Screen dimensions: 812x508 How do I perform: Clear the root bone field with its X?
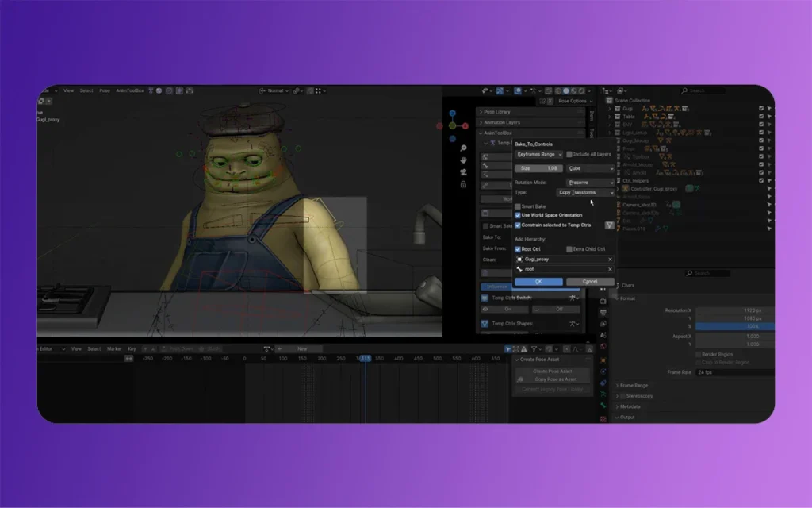[610, 269]
